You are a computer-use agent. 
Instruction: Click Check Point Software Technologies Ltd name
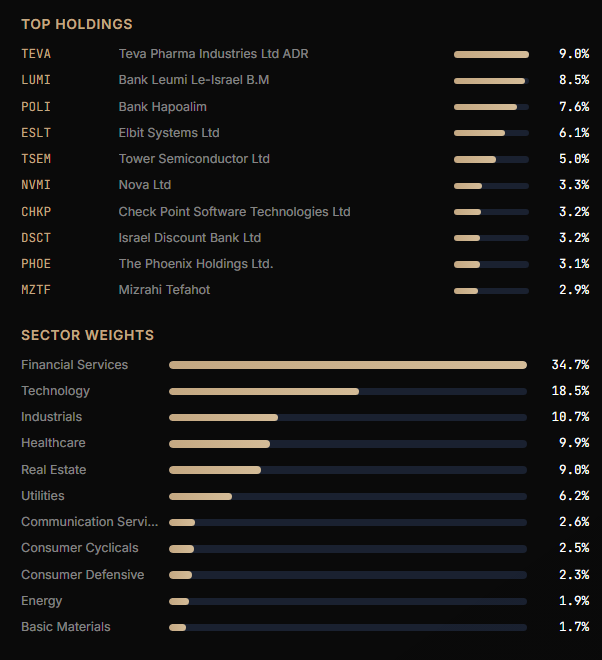(234, 211)
